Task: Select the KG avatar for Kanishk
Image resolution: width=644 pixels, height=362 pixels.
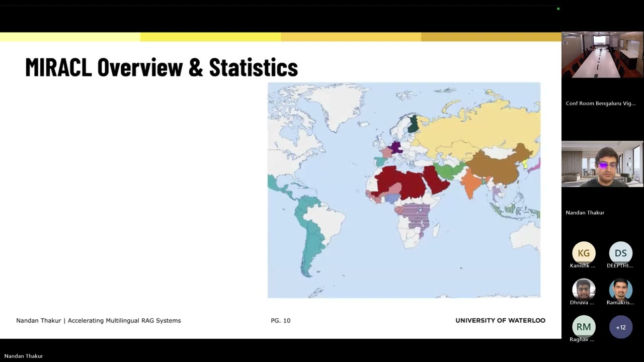Action: [x=584, y=253]
